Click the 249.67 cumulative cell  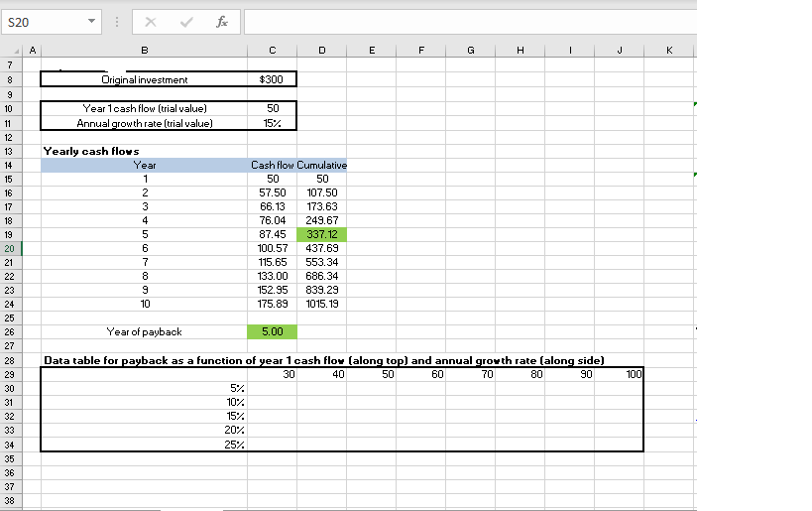322,221
